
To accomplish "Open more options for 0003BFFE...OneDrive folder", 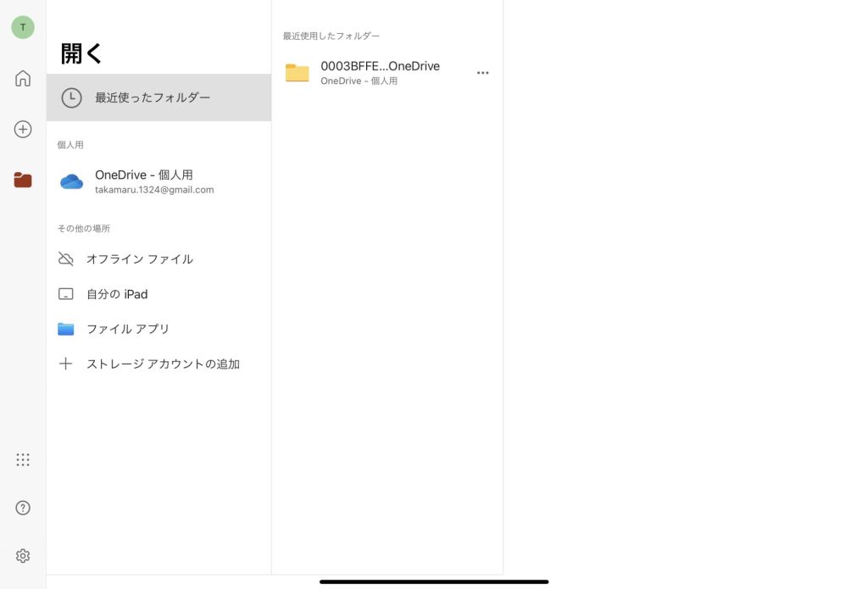I will tap(482, 73).
